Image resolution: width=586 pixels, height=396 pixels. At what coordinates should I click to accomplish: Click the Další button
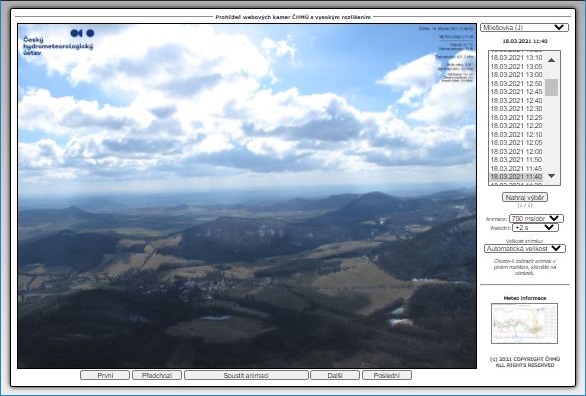pyautogui.click(x=335, y=375)
